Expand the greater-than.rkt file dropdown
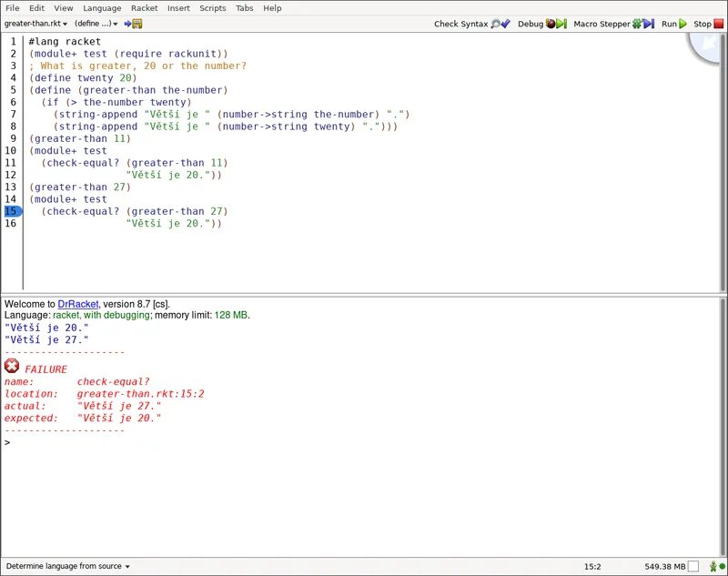Viewport: 728px width, 576px height. pyautogui.click(x=35, y=24)
